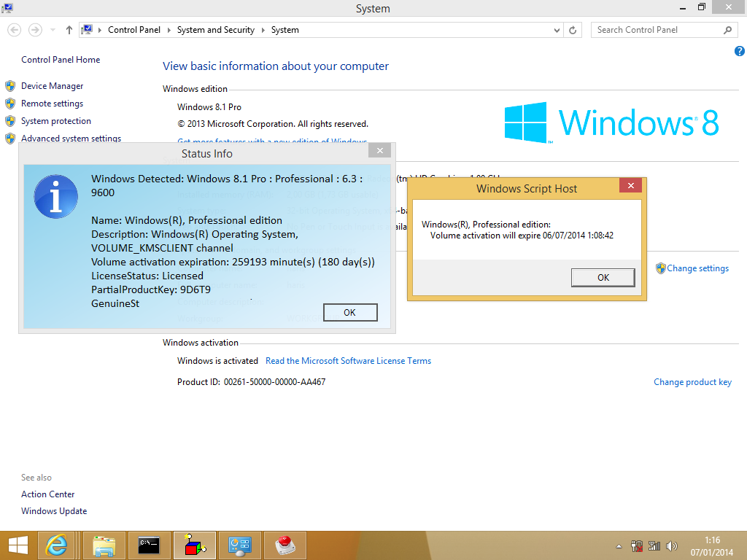Click the Windows Start button
Image resolution: width=747 pixels, height=560 pixels.
pos(17,545)
